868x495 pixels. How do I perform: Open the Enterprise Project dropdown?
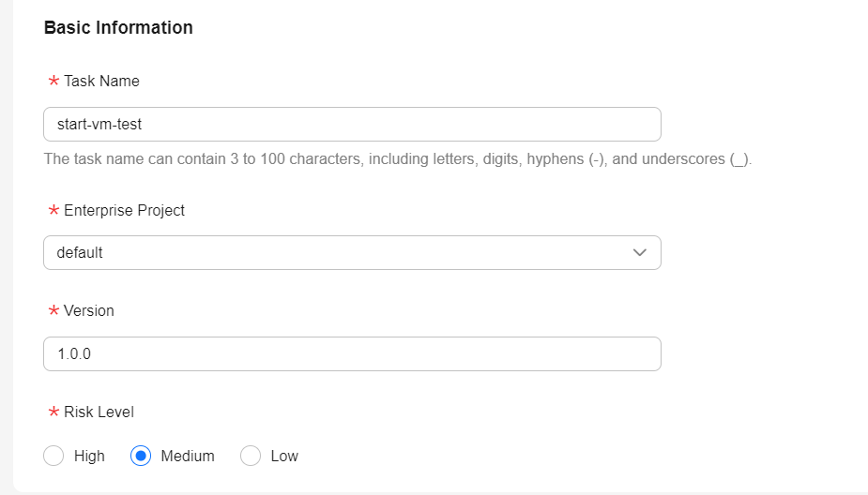[x=352, y=252]
